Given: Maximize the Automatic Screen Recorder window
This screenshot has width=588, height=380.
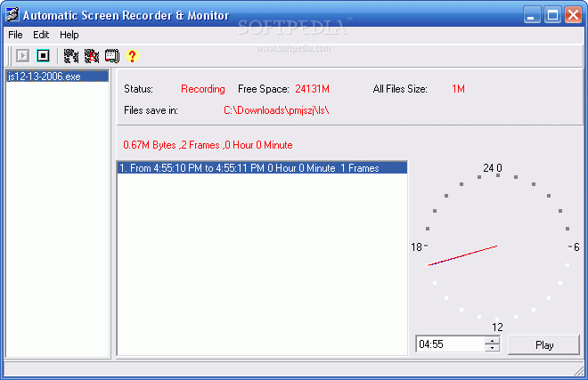Looking at the screenshot, I should 552,15.
